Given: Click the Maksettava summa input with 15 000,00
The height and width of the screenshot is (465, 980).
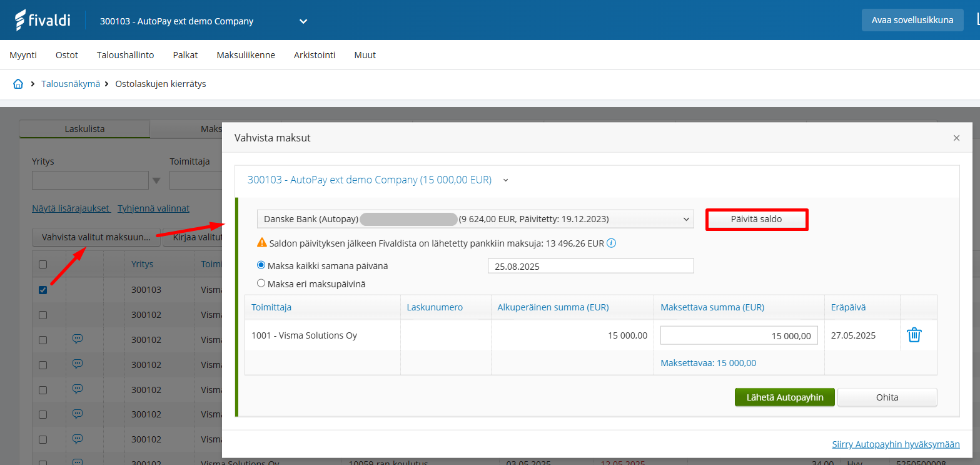Looking at the screenshot, I should coord(739,335).
